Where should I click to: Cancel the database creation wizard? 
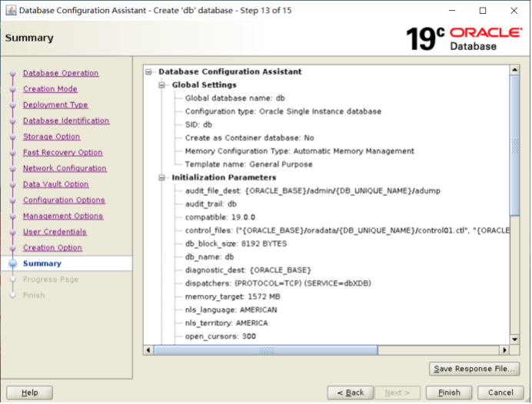pyautogui.click(x=500, y=392)
